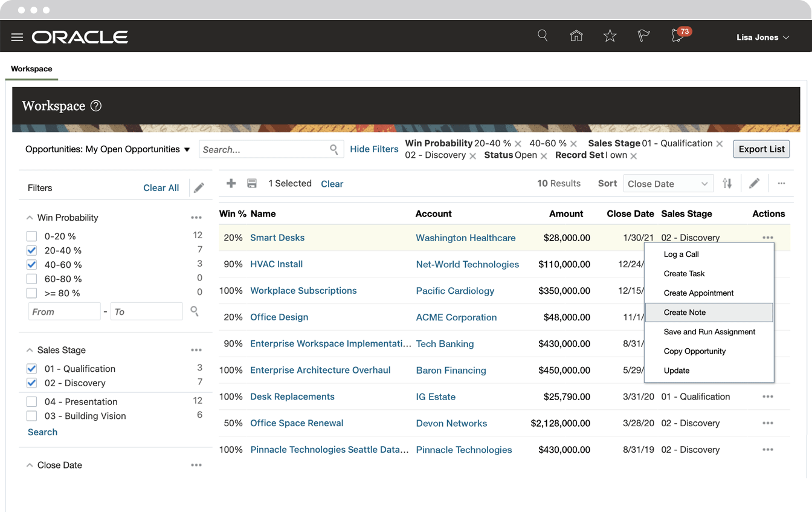
Task: Open Close Date filter options ellipsis
Action: [x=196, y=465]
